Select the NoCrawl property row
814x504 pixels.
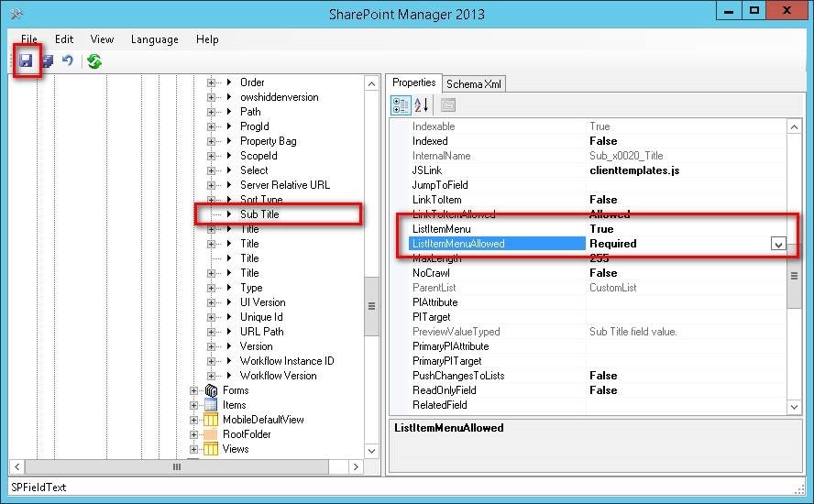[597, 273]
